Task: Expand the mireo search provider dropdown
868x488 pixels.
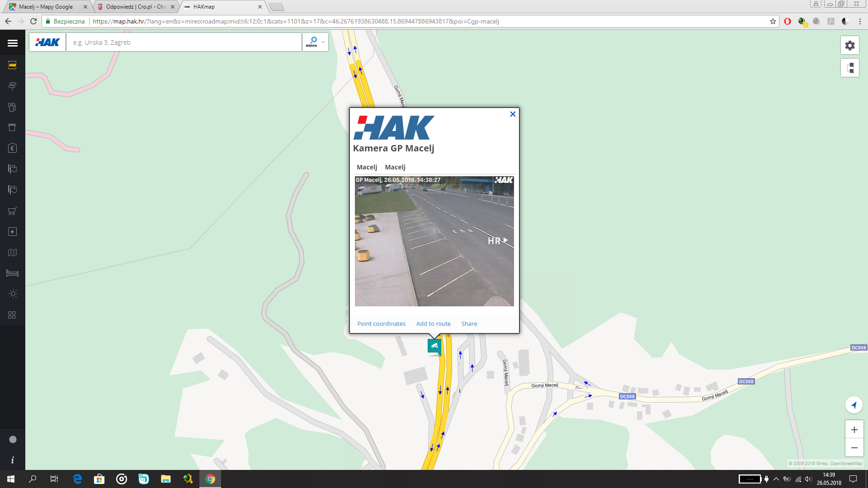Action: [x=323, y=42]
